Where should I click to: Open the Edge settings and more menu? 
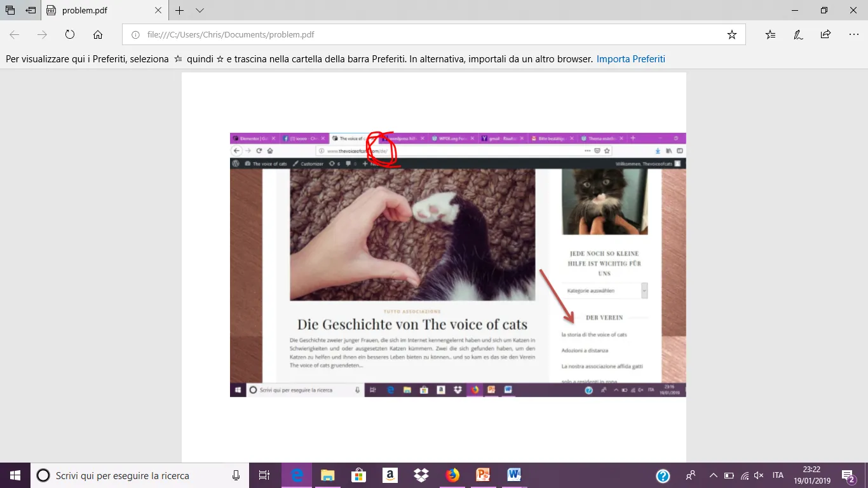[853, 35]
